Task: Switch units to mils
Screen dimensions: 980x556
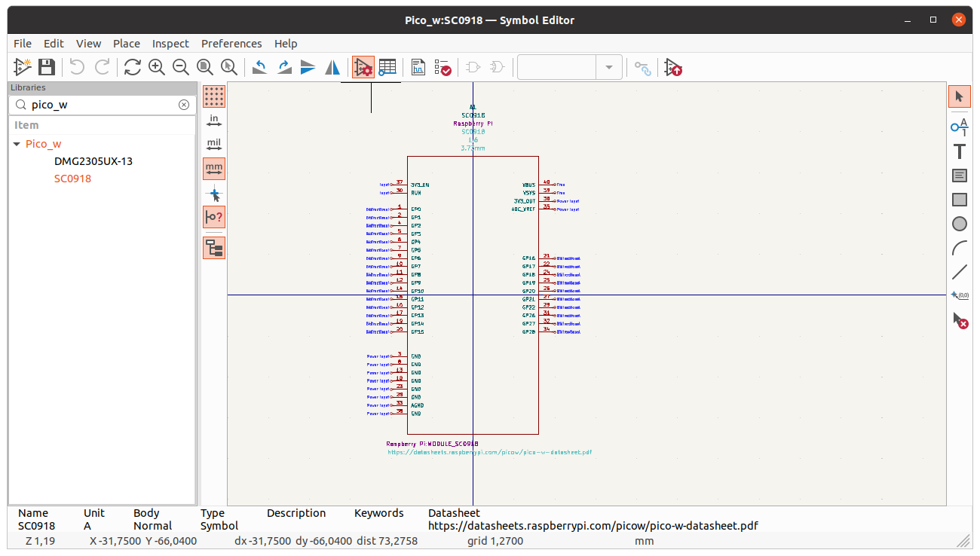Action: (214, 145)
